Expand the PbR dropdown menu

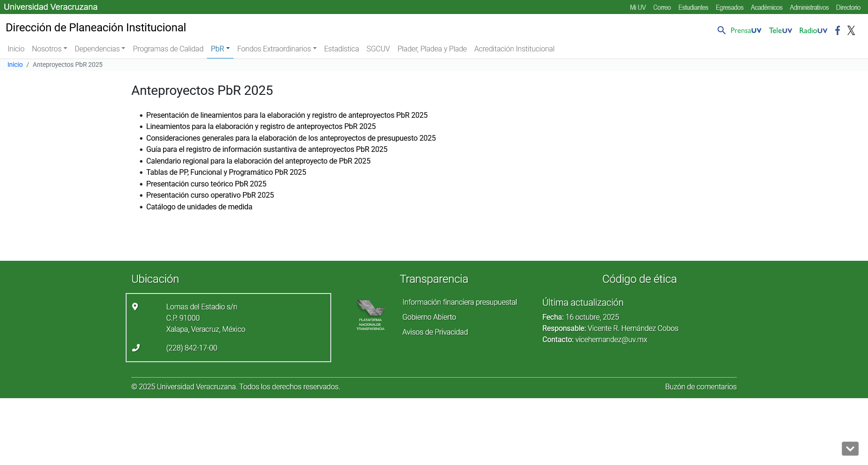click(220, 49)
